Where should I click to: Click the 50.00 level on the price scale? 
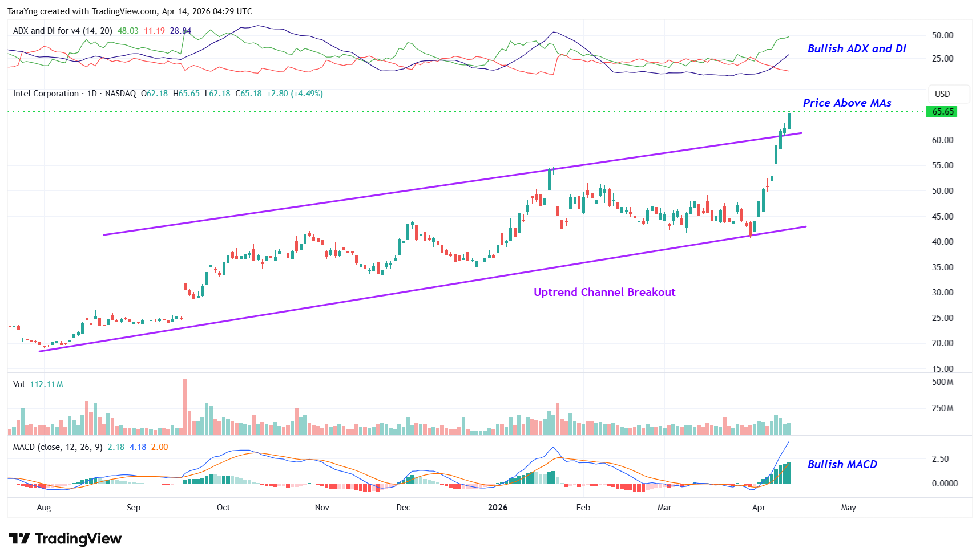coord(942,191)
